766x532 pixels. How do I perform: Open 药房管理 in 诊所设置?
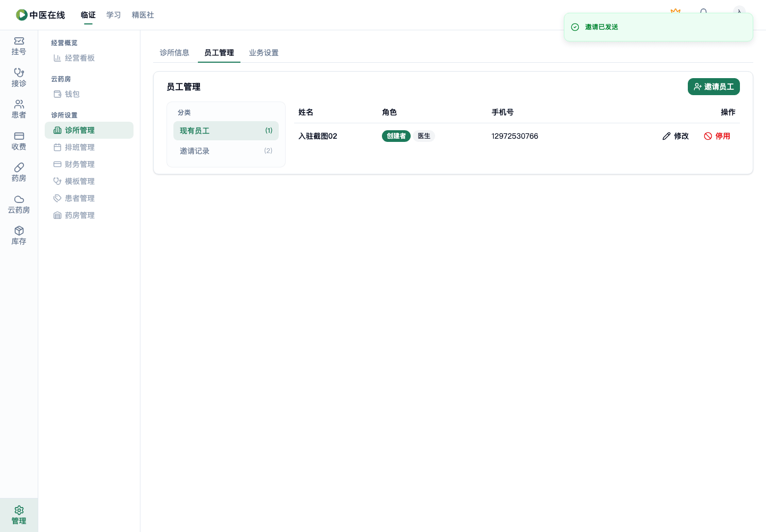click(74, 215)
